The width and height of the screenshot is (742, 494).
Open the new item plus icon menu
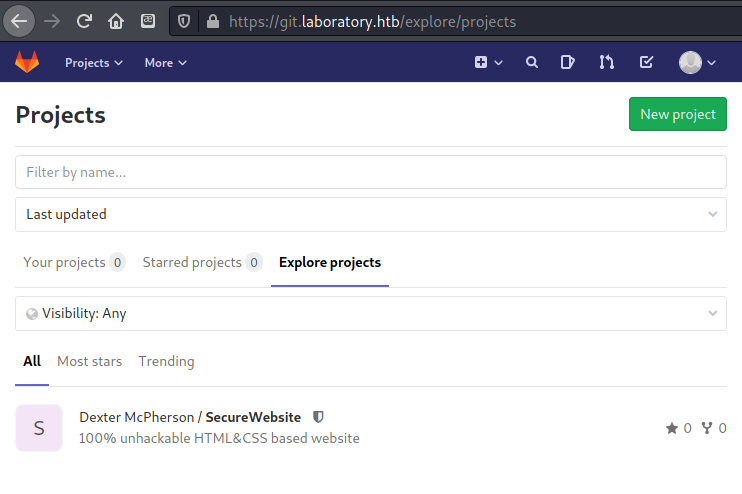(x=488, y=62)
